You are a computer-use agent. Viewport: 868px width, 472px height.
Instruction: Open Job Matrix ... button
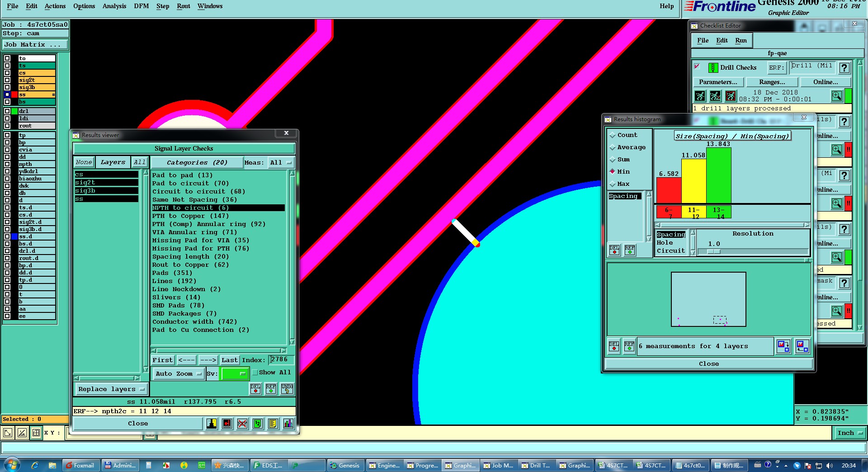click(35, 45)
